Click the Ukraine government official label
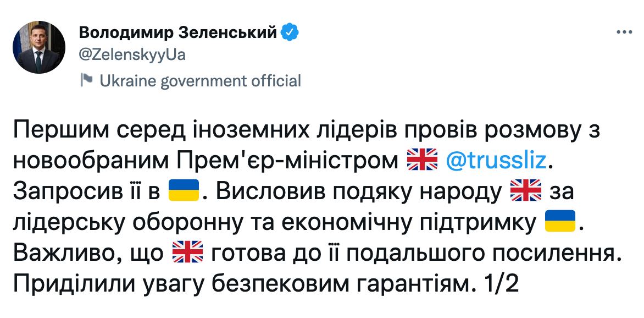 200,81
